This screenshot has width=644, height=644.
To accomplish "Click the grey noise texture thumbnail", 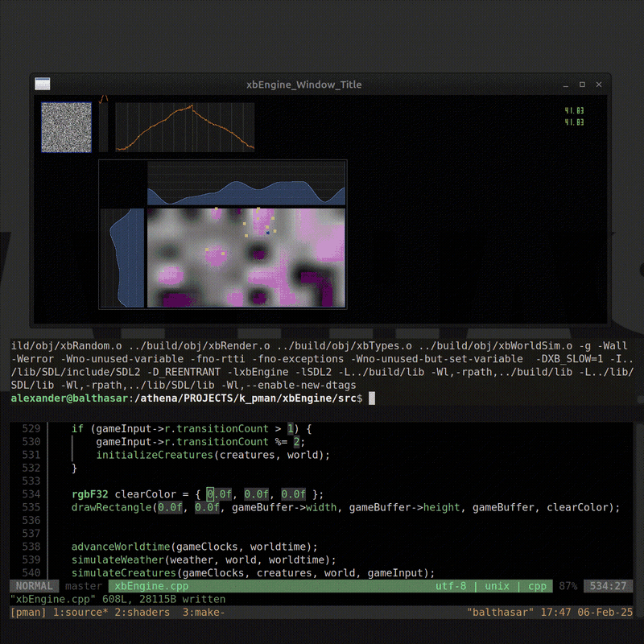I will 66,127.
